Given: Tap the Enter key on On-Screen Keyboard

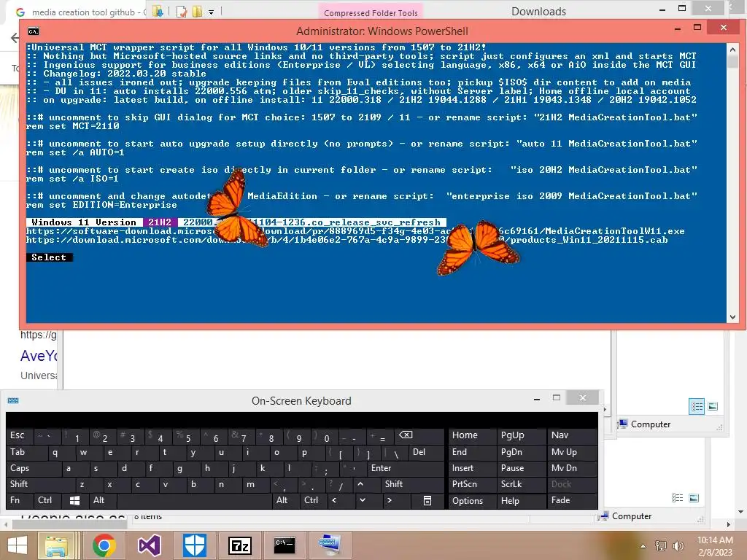Looking at the screenshot, I should click(405, 469).
